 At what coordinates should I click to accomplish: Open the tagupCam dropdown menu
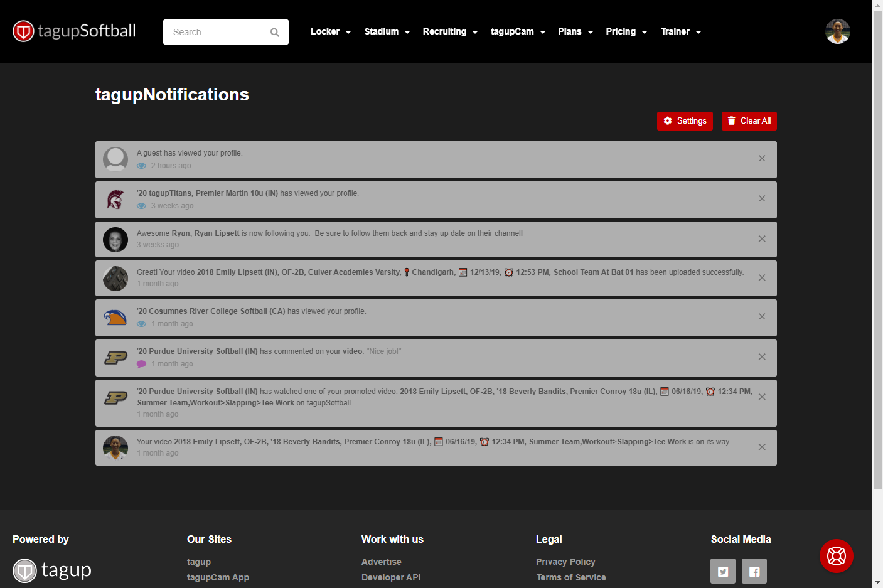point(518,32)
